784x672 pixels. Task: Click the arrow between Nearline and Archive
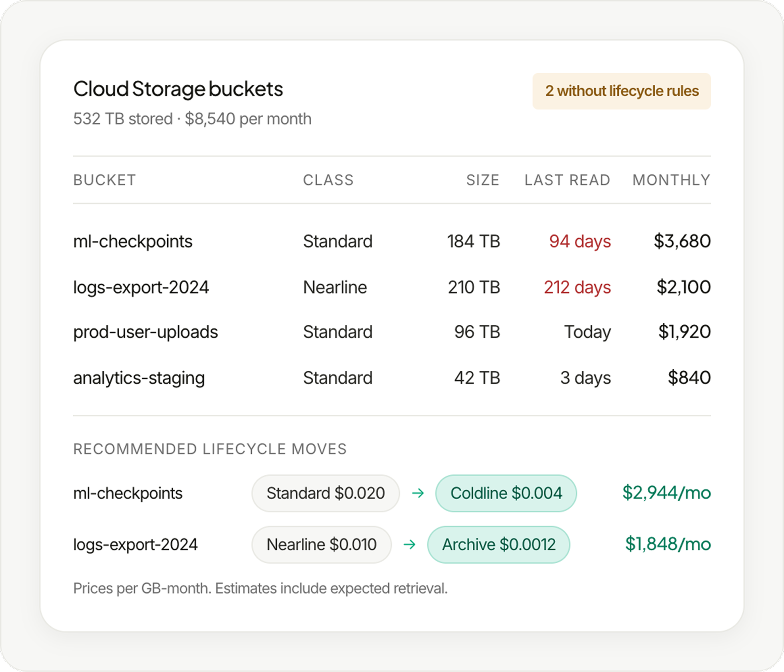point(410,544)
